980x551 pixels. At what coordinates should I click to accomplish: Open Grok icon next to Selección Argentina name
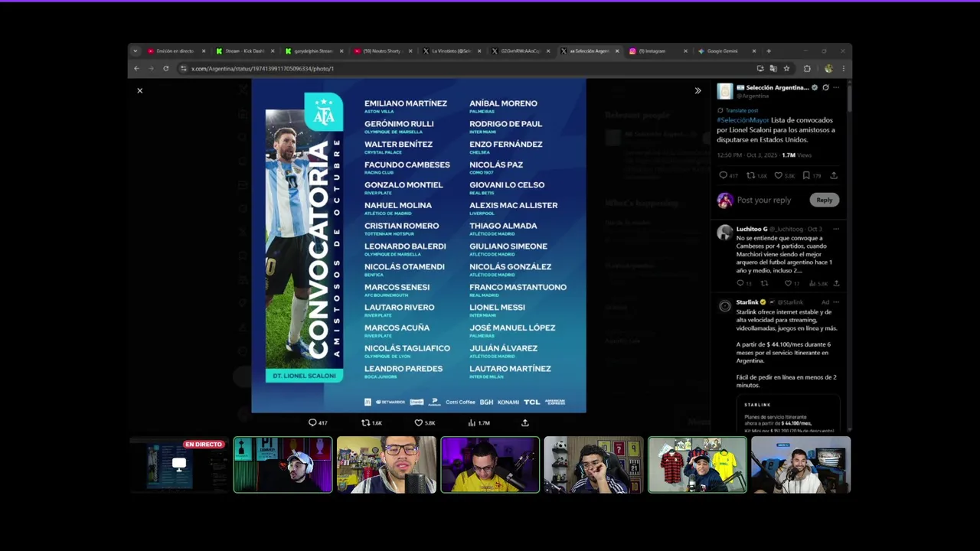825,87
